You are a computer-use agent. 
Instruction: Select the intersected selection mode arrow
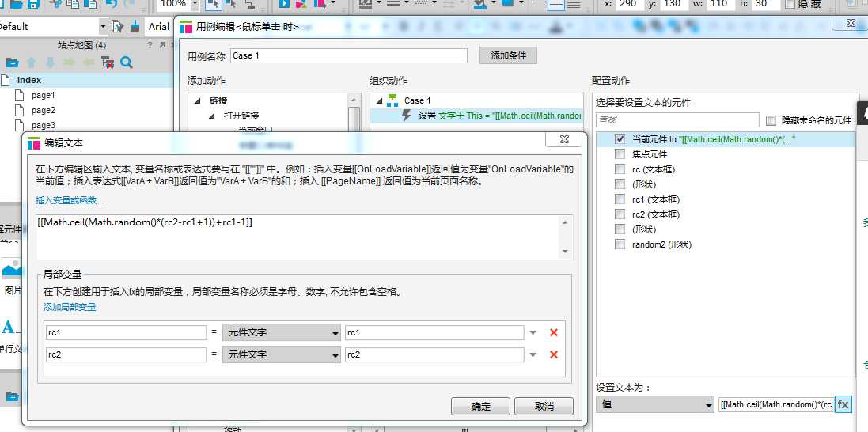pos(213,4)
